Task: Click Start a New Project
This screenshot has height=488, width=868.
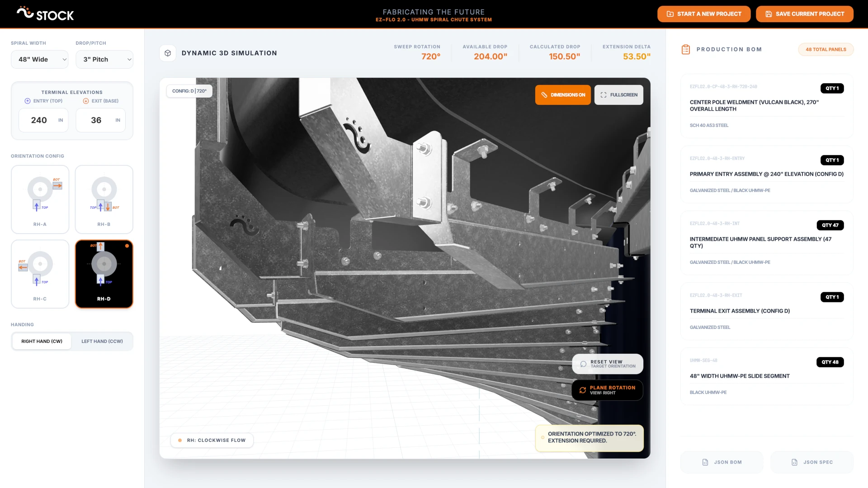Action: point(703,14)
